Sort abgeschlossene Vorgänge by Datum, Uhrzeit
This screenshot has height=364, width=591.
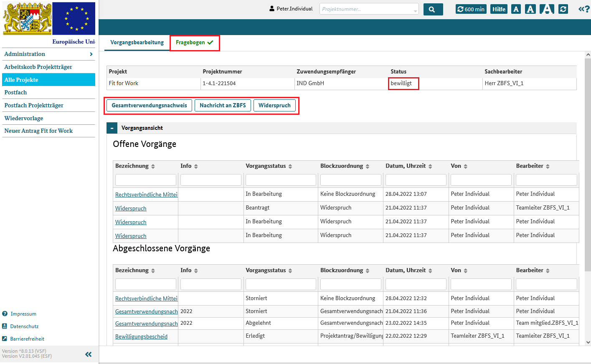430,270
